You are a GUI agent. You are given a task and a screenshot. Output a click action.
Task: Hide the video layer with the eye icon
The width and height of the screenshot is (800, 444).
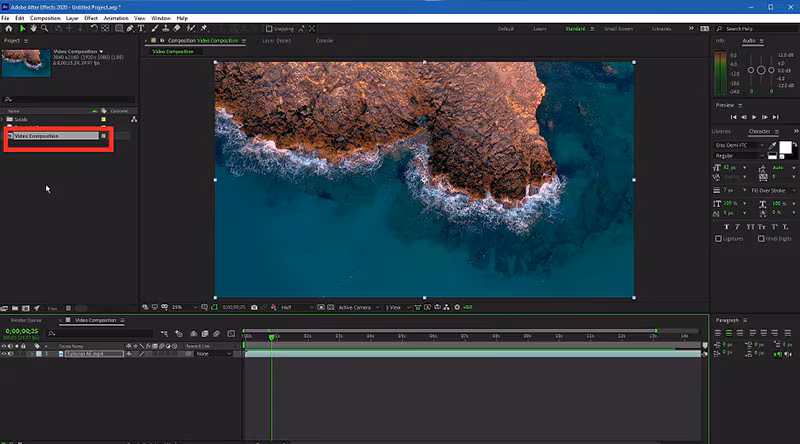(x=6, y=353)
